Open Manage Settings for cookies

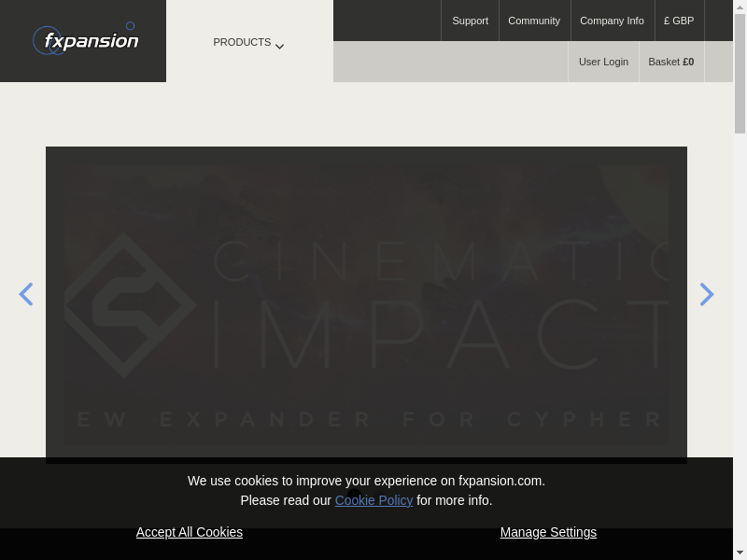click(548, 532)
